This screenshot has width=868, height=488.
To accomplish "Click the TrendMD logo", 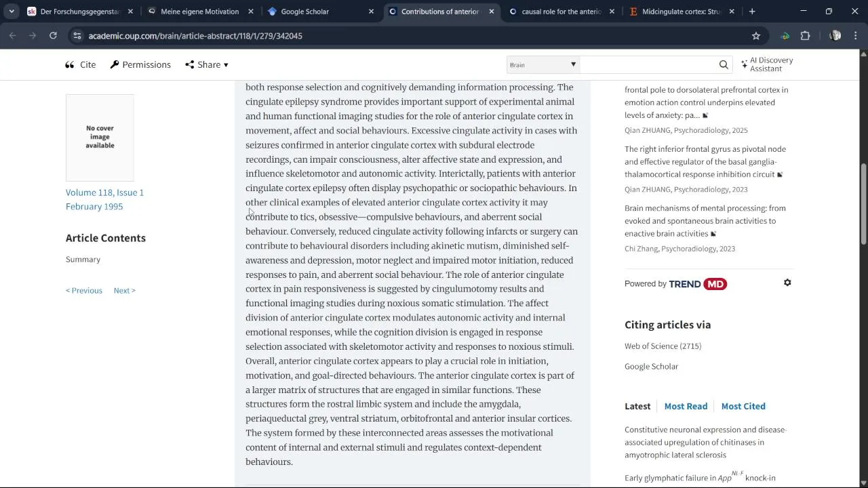I will 698,284.
